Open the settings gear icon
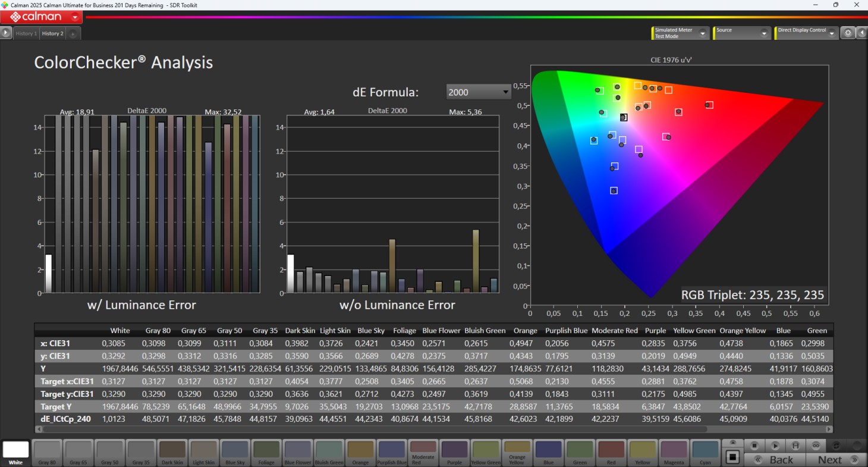Viewport: 868px width, 467px height. click(848, 33)
